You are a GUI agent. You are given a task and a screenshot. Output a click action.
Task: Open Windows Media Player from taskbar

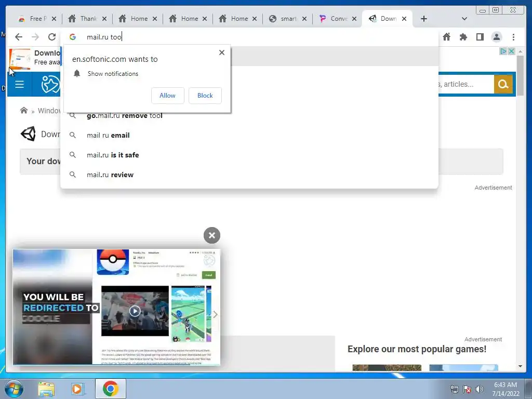pos(78,389)
